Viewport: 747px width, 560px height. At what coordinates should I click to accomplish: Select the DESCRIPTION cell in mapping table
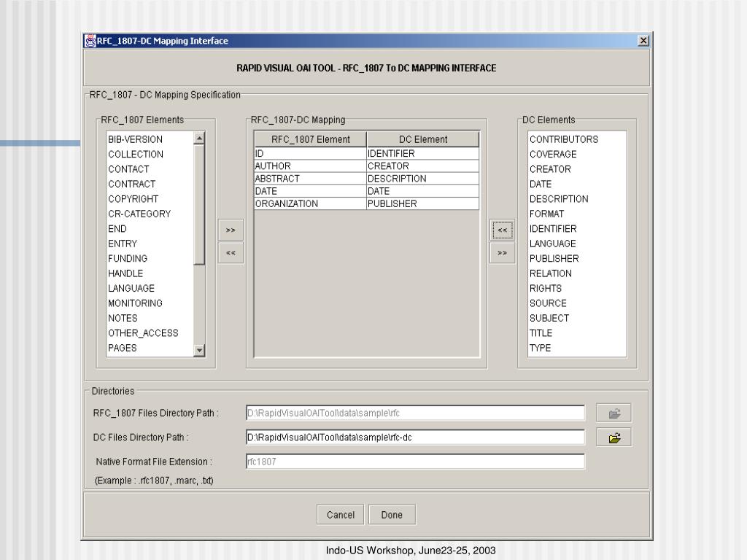point(423,179)
